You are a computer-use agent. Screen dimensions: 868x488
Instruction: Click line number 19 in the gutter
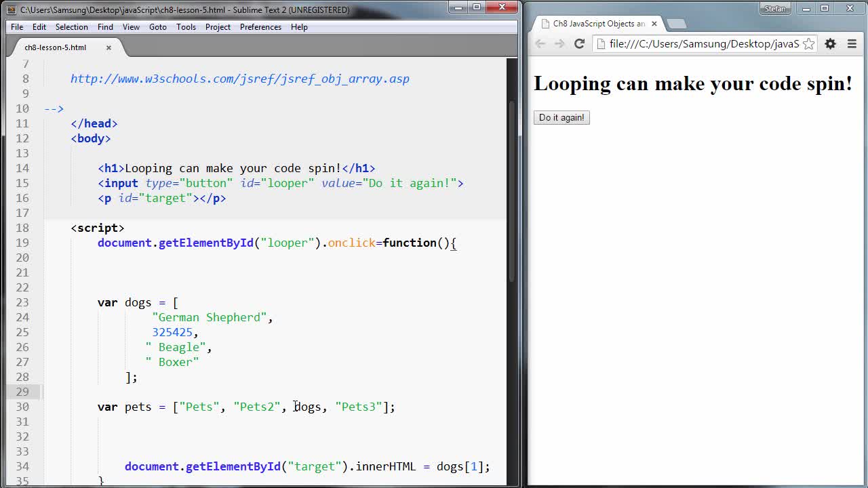22,243
